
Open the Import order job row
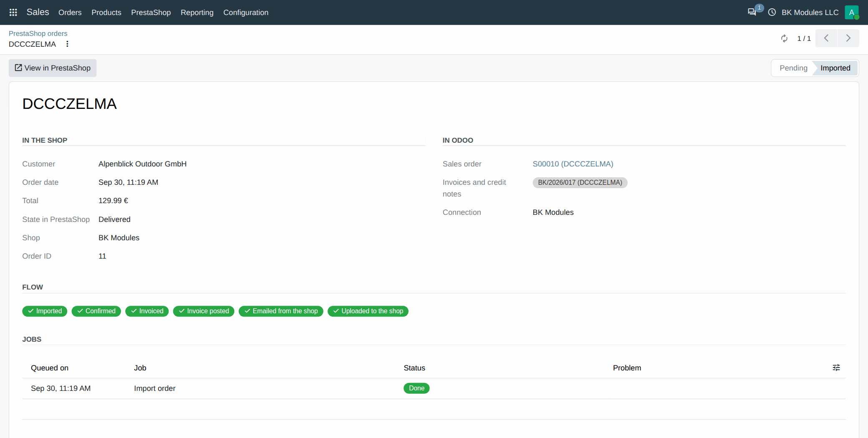(434, 388)
